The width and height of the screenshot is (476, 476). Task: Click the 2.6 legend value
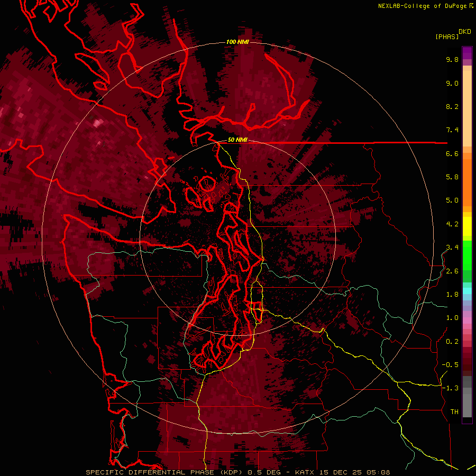click(x=452, y=271)
